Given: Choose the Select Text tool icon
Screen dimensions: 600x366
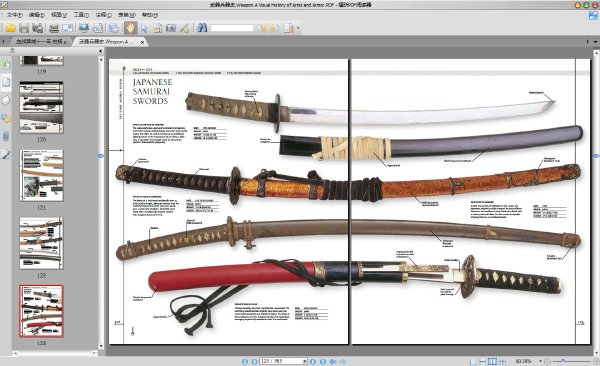Looking at the screenshot, I should click(x=157, y=28).
